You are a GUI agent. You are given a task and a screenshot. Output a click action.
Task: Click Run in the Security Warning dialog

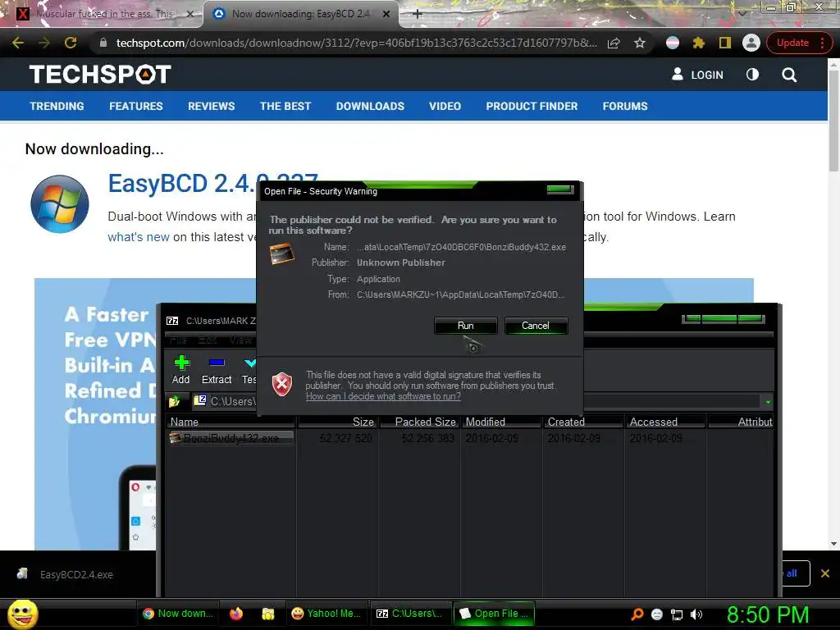(x=466, y=326)
